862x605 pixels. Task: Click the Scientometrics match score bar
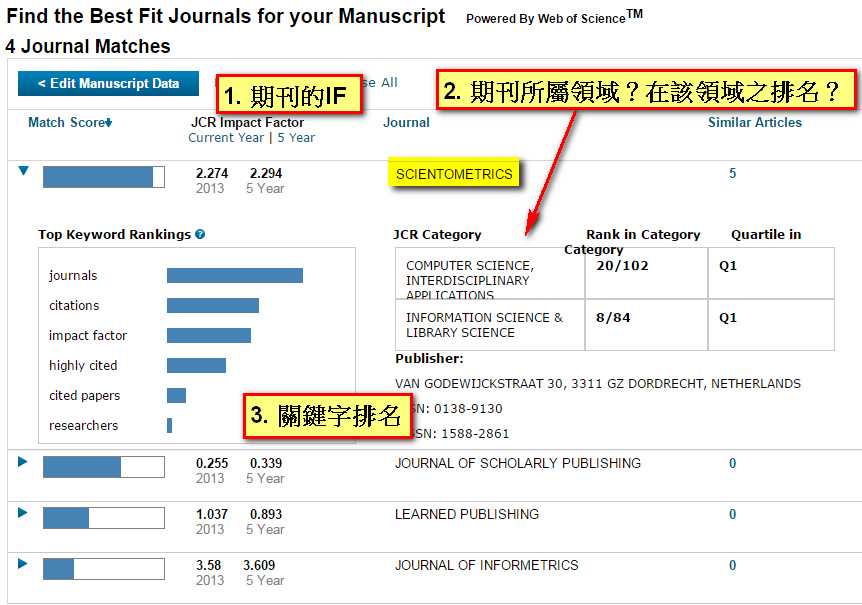104,177
